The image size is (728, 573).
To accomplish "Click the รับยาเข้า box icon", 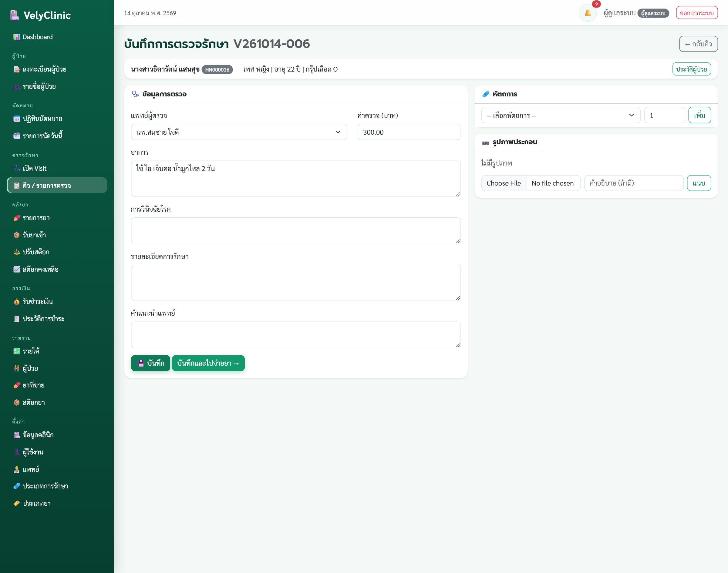I will pos(16,235).
